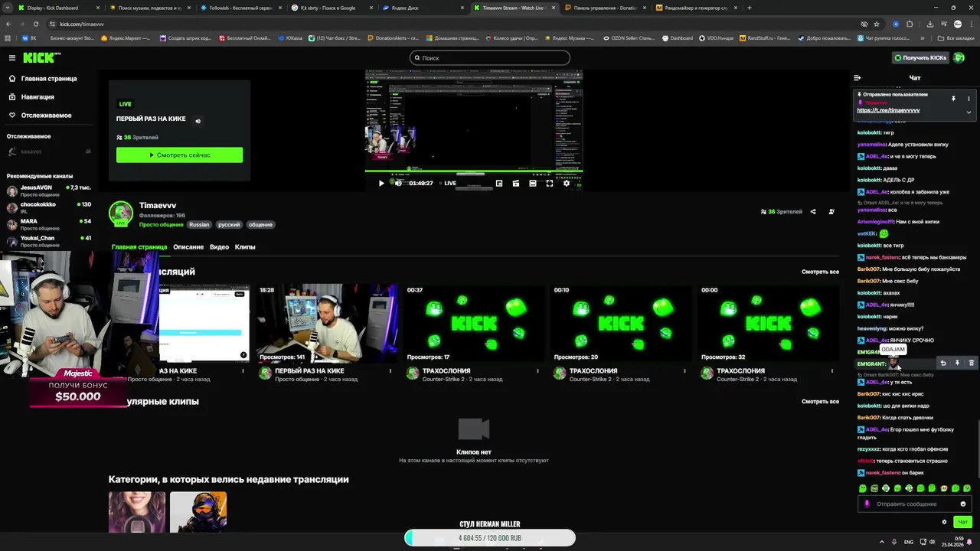Switch to Клипы tab

pyautogui.click(x=245, y=246)
